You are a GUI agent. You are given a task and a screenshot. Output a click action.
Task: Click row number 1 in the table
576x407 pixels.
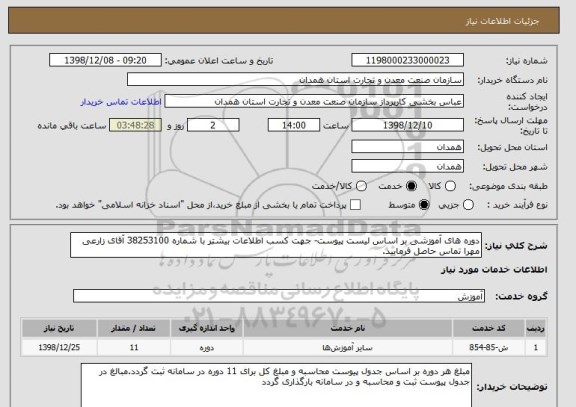[536, 347]
